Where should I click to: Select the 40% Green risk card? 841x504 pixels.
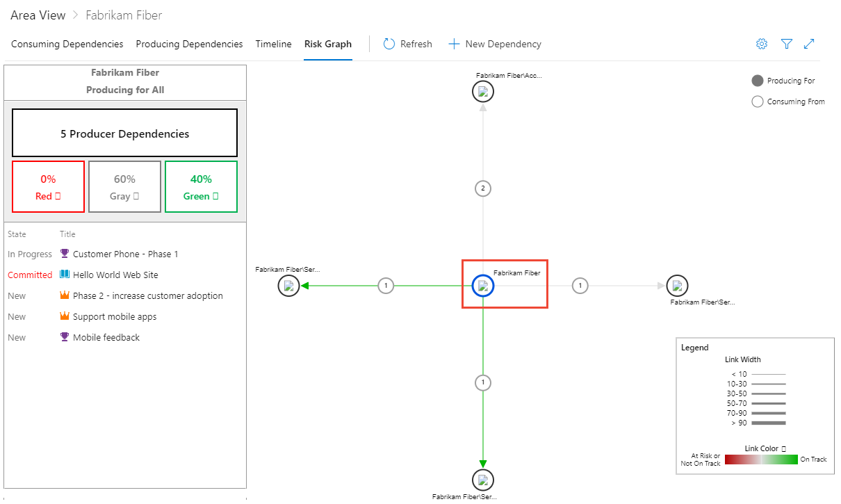click(x=201, y=186)
